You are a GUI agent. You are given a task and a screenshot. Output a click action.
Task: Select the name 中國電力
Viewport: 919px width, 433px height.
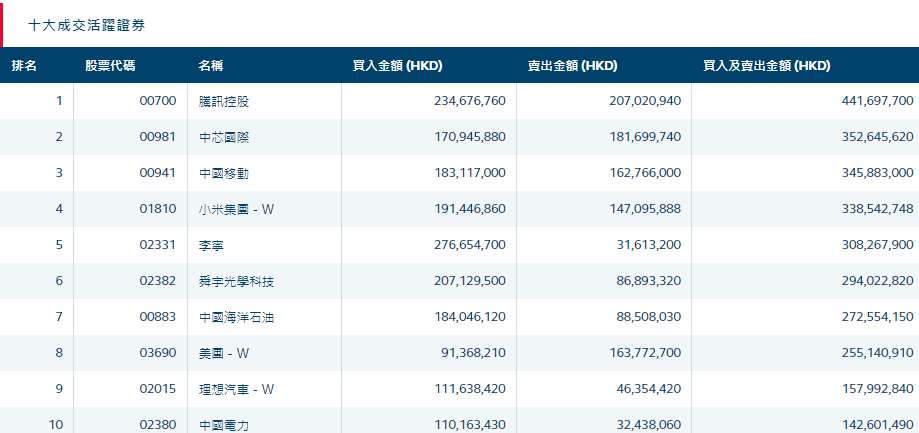click(x=224, y=425)
